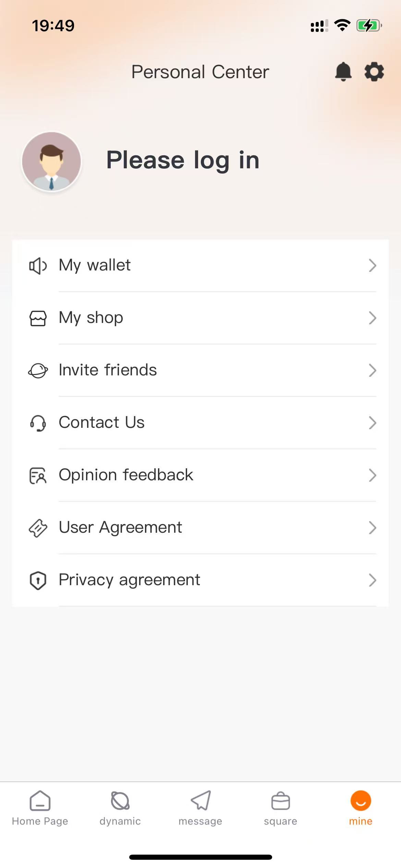
Task: Open the message tab
Action: pos(200,808)
